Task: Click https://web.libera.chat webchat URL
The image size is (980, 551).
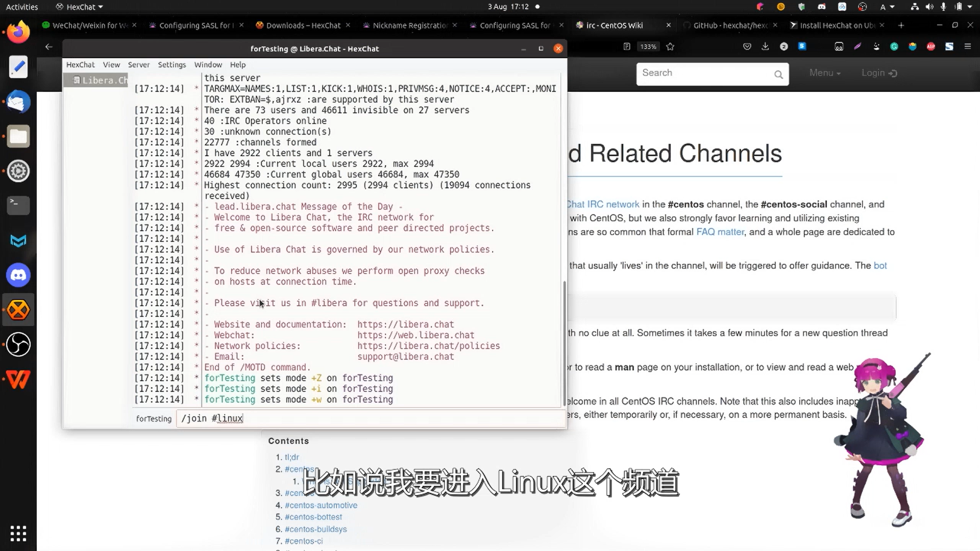Action: pyautogui.click(x=415, y=335)
